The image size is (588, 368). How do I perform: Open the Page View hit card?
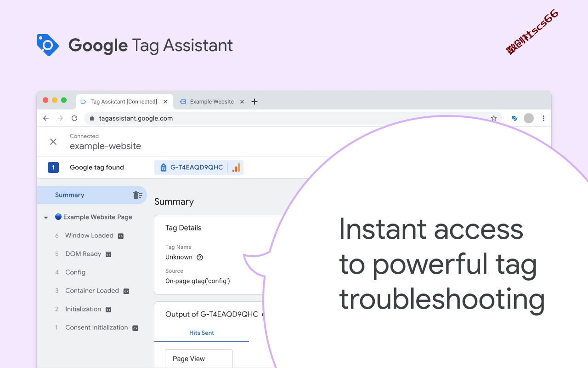[x=199, y=359]
